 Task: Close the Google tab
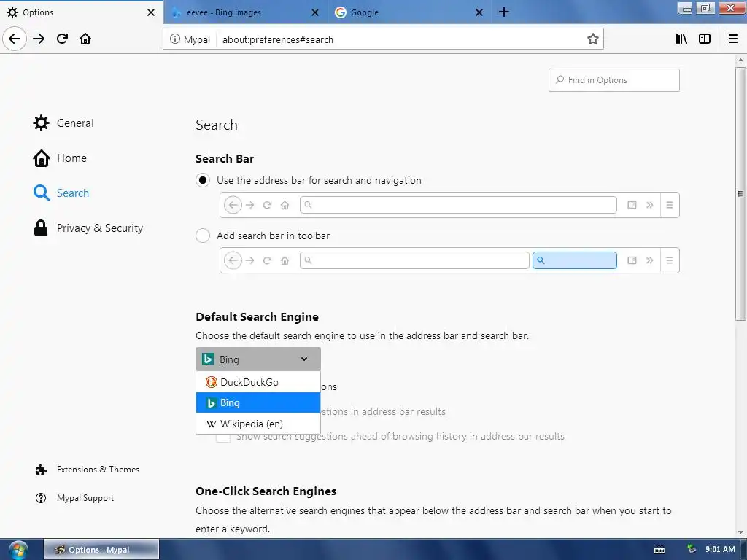[479, 12]
